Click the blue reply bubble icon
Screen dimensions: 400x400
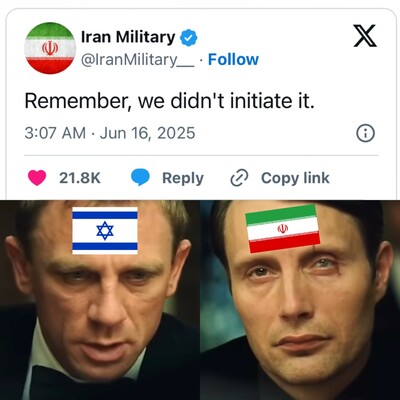tap(140, 177)
